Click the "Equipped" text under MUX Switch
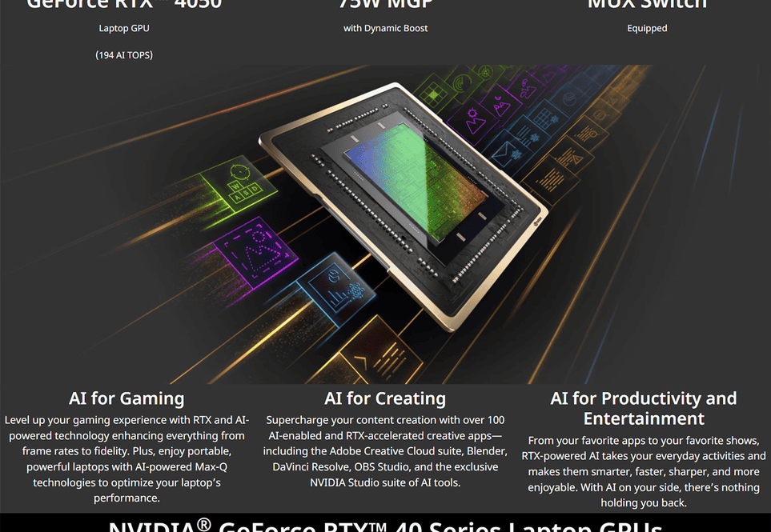Image resolution: width=771 pixels, height=532 pixels. tap(647, 28)
